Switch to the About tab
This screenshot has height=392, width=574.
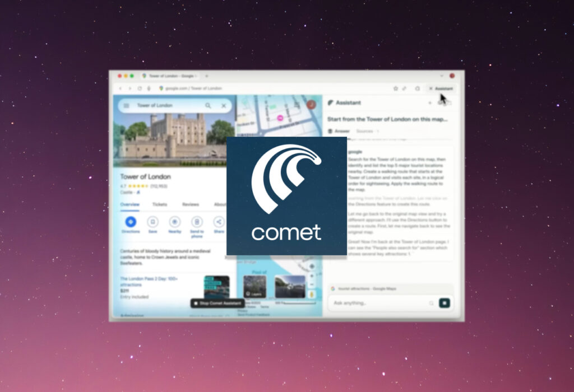pyautogui.click(x=220, y=204)
